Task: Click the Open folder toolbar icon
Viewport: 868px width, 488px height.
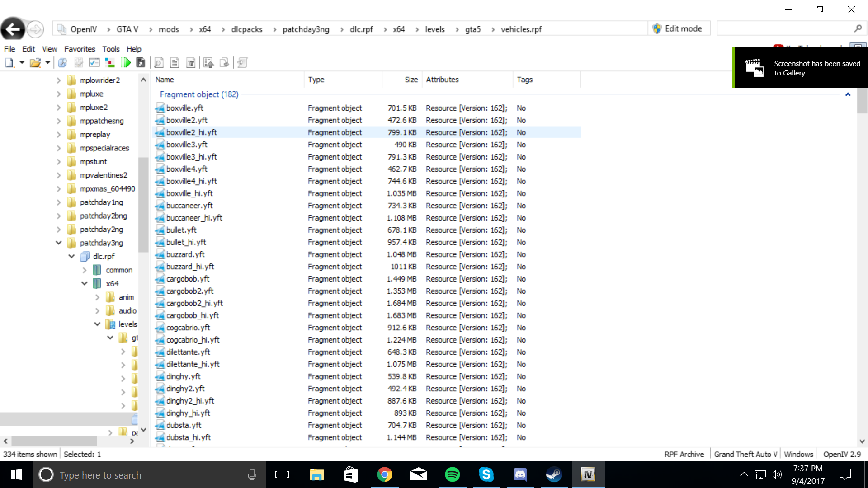Action: 35,63
